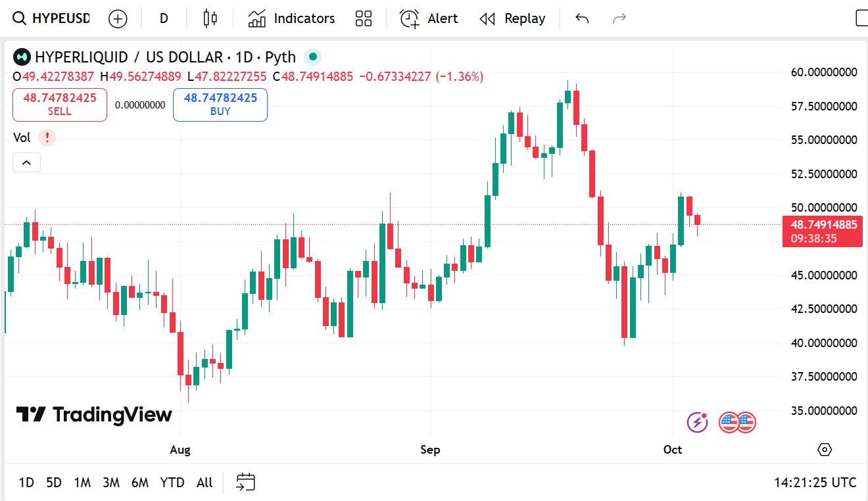Open the HYPEUSD symbol search
The width and height of the screenshot is (868, 501).
[x=53, y=18]
